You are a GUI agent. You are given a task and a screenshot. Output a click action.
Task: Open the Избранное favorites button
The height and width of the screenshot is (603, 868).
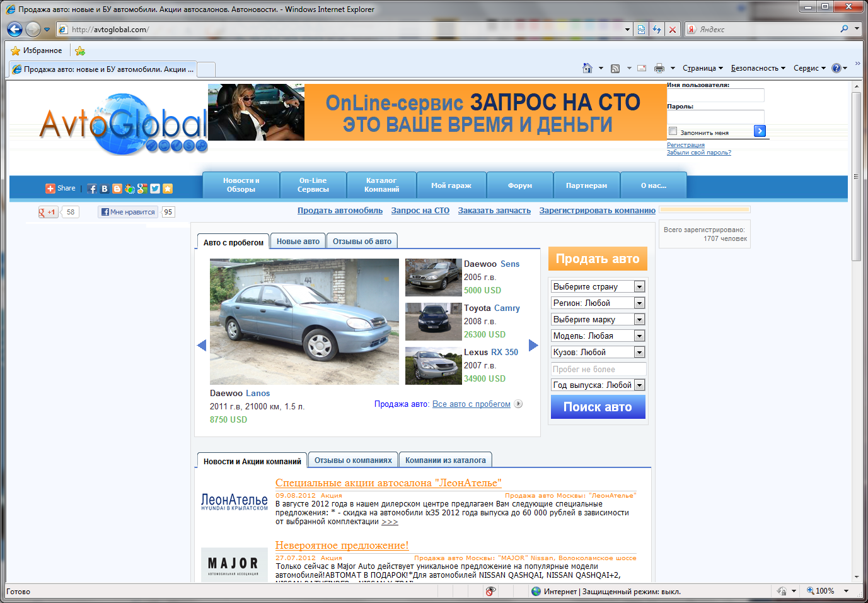37,50
